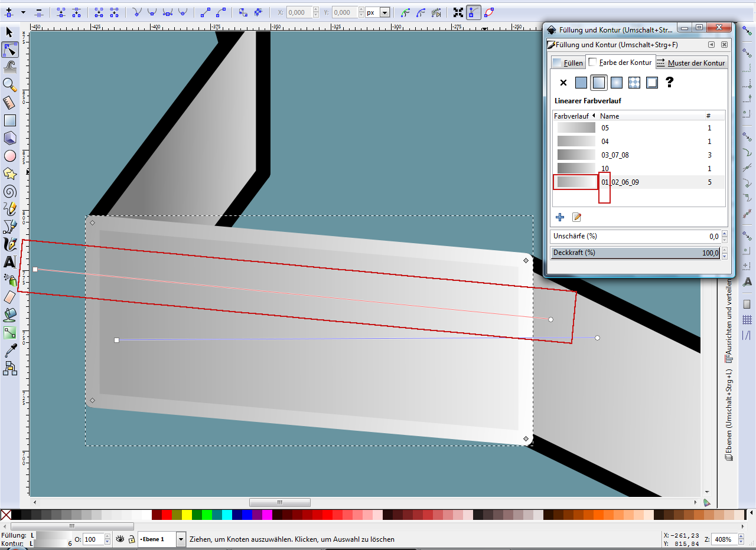Image resolution: width=756 pixels, height=550 pixels.
Task: Expand the Ebene 1 layer dropdown
Action: 181,539
